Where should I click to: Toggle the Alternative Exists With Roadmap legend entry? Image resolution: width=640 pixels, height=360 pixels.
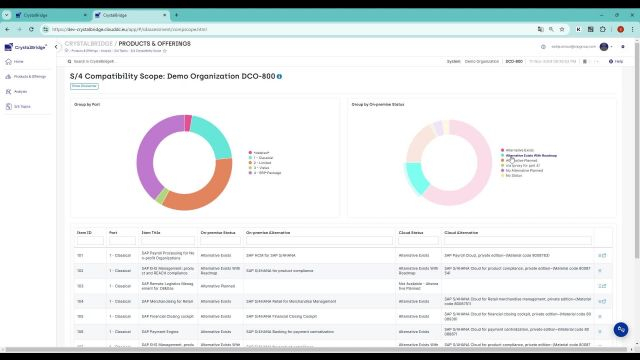point(529,156)
